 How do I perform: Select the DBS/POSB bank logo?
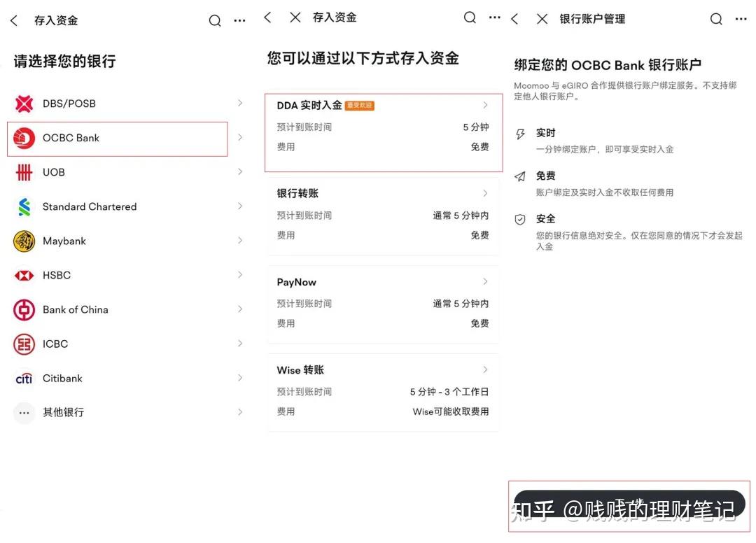pos(24,103)
